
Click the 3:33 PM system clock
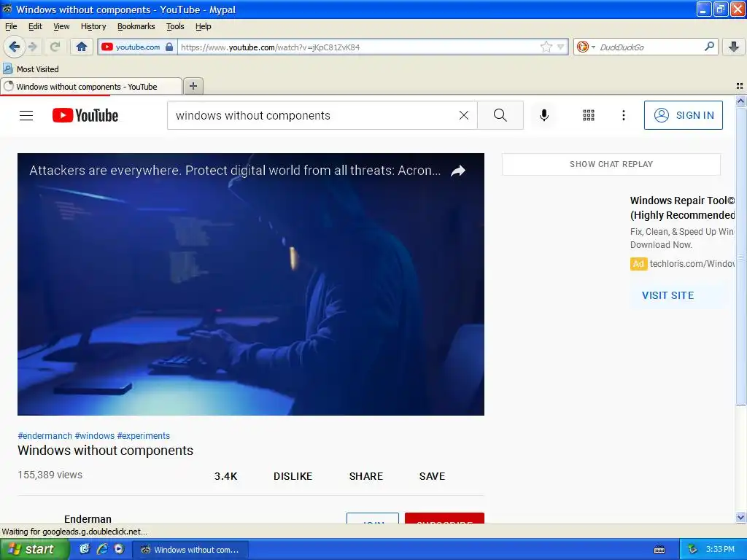(x=720, y=550)
